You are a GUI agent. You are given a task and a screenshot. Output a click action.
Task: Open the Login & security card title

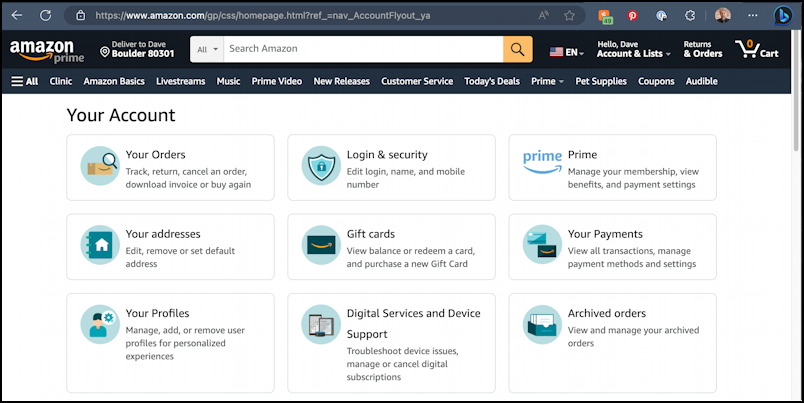click(387, 155)
